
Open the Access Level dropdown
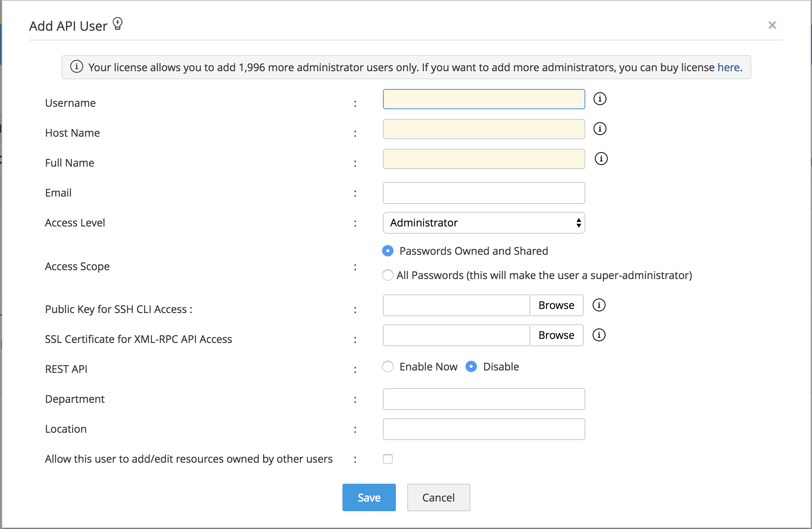pyautogui.click(x=484, y=223)
